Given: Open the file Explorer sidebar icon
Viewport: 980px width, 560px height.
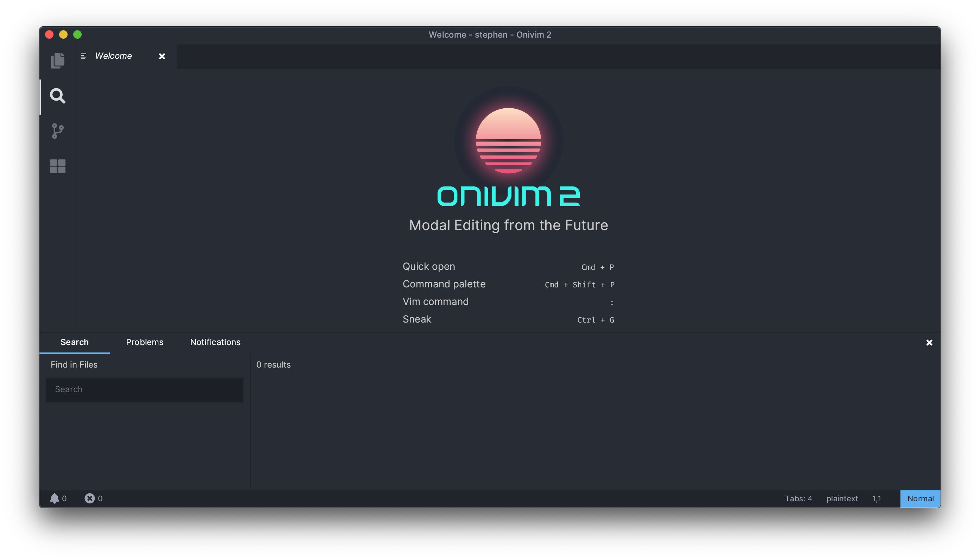Looking at the screenshot, I should tap(57, 60).
